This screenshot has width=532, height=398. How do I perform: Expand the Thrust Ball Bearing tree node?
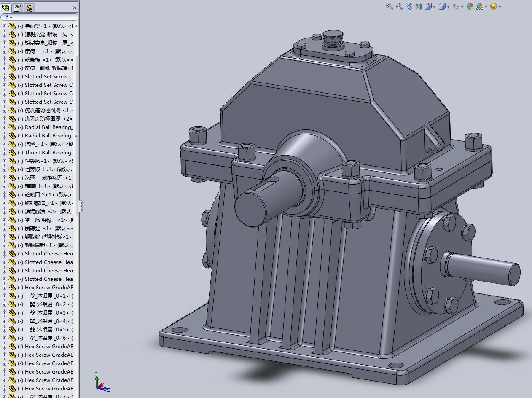click(4, 153)
